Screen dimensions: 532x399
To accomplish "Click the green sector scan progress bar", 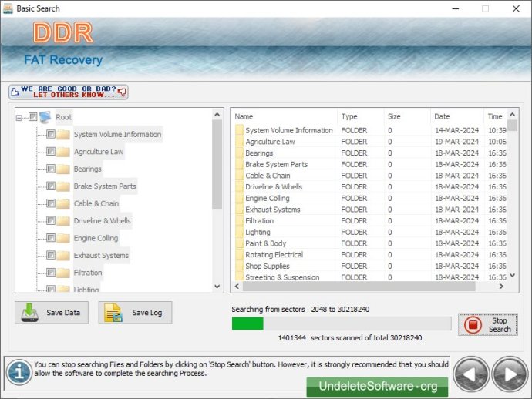I will 342,324.
